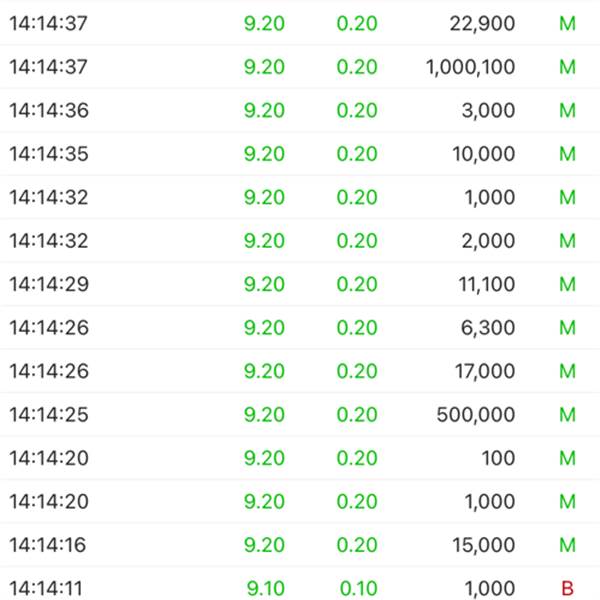
Task: Select the trade timestamped 14:14:35
Action: 300,154
